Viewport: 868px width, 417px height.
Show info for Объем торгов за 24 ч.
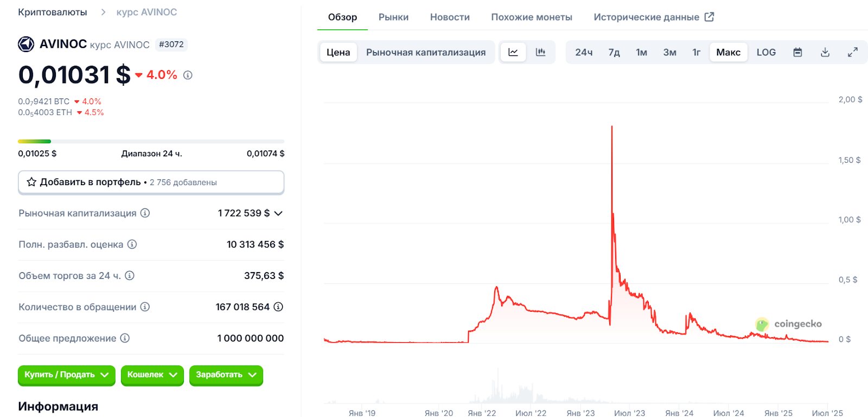tap(130, 275)
